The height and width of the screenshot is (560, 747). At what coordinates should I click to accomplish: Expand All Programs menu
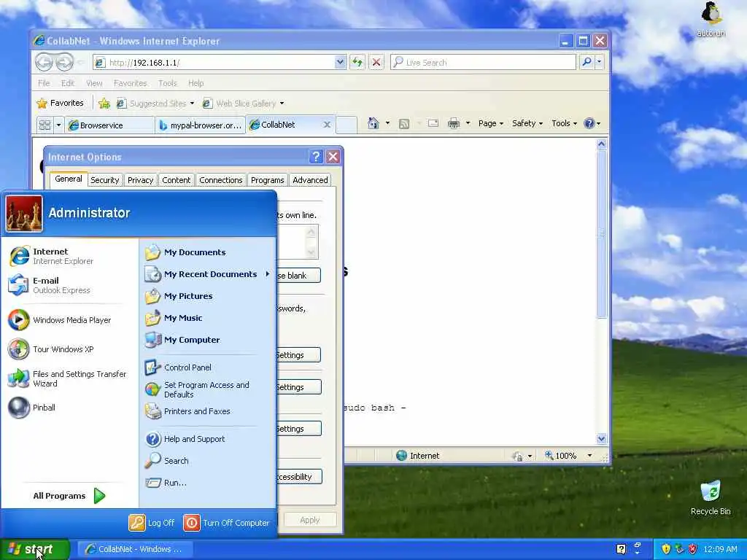tap(69, 496)
